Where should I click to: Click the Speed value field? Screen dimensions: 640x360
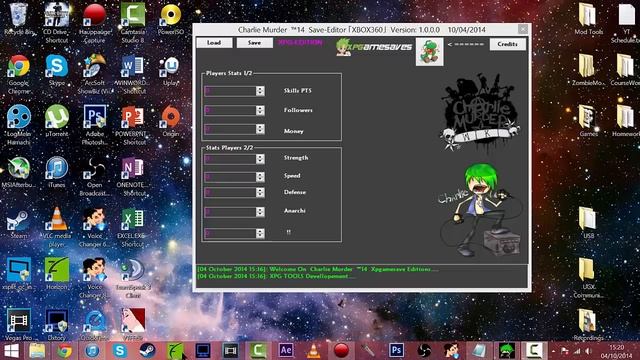coord(230,176)
